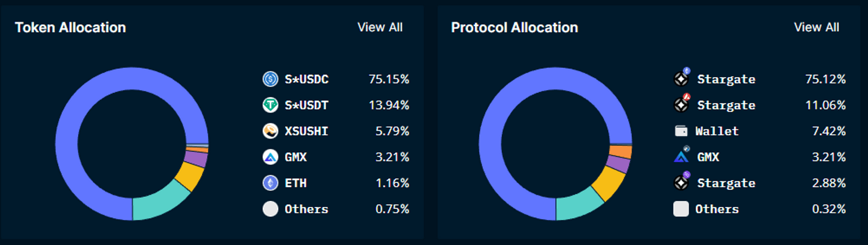
Task: Click the yellow slice of the token donut chart
Action: point(190,176)
